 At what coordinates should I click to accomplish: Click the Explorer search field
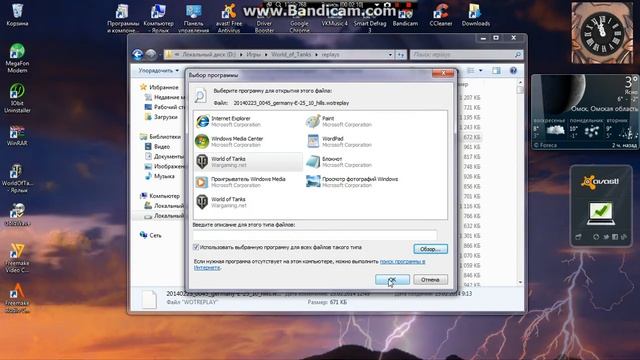pos(466,54)
